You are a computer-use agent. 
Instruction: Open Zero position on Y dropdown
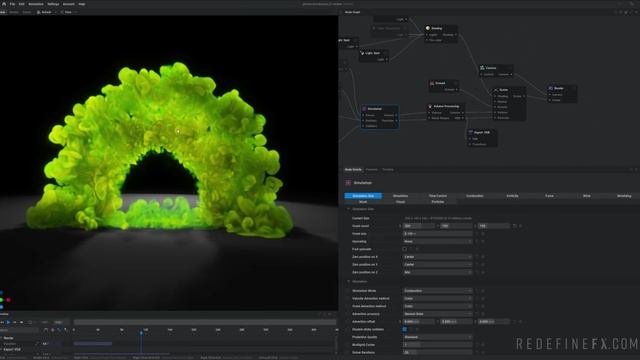point(437,264)
